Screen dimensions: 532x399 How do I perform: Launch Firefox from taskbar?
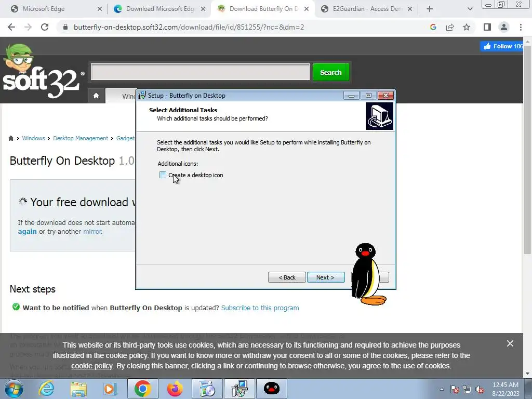pyautogui.click(x=175, y=389)
